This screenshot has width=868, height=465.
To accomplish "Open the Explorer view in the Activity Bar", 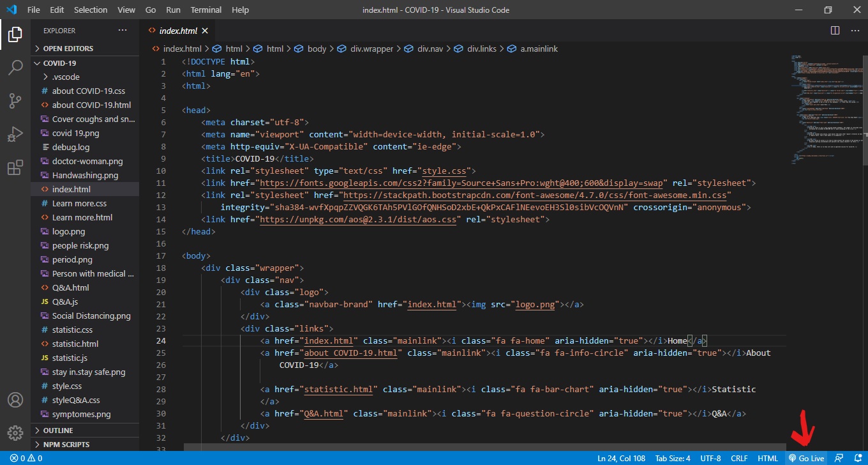I will 14,35.
